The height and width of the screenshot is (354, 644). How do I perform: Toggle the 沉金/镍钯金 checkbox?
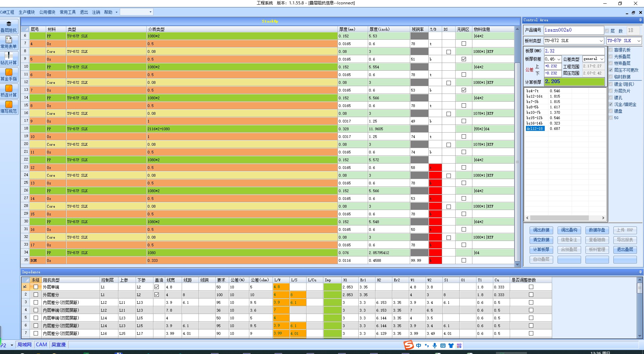[x=611, y=104]
